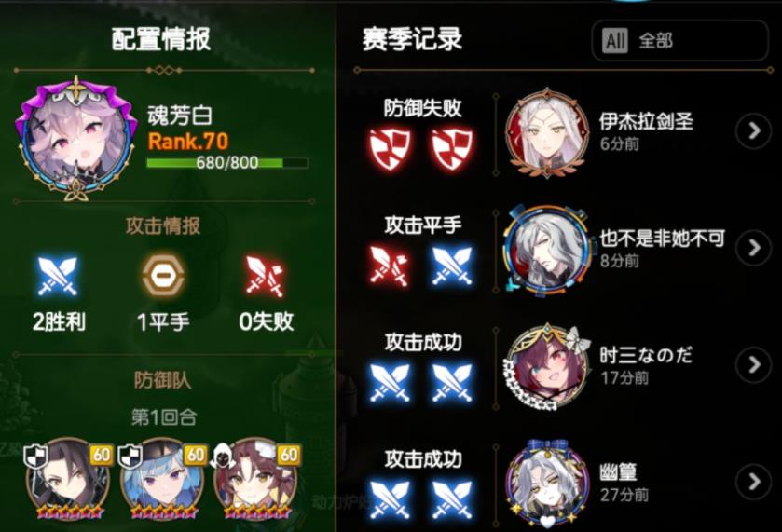This screenshot has width=782, height=532.
Task: Expand the 也不是非她不可 record arrow
Action: tap(754, 248)
